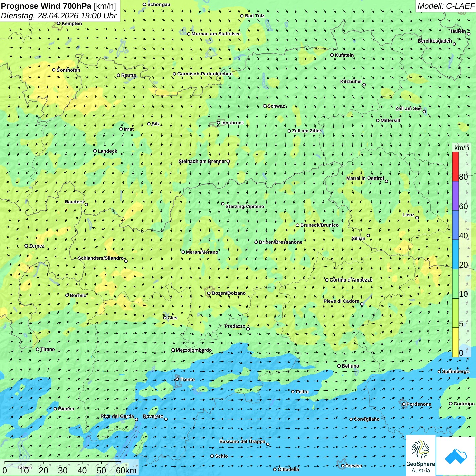Click the Belluno city label
The height and width of the screenshot is (476, 476).
(x=350, y=366)
